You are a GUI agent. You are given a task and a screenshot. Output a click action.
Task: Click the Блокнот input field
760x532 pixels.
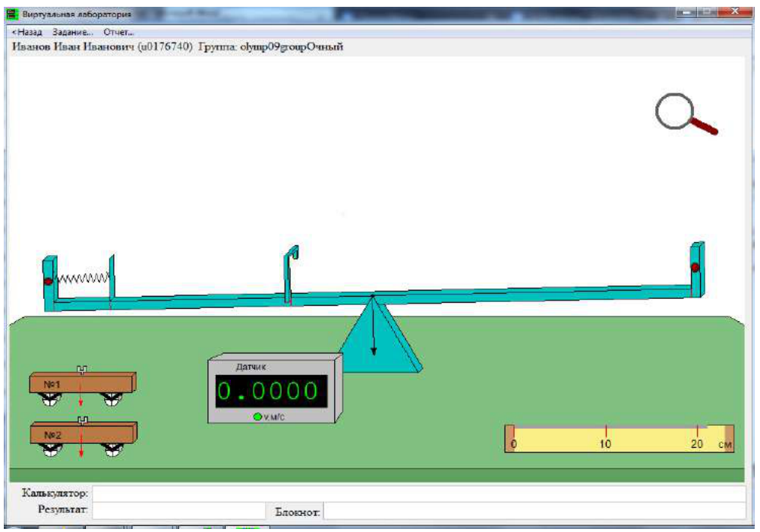coord(535,511)
